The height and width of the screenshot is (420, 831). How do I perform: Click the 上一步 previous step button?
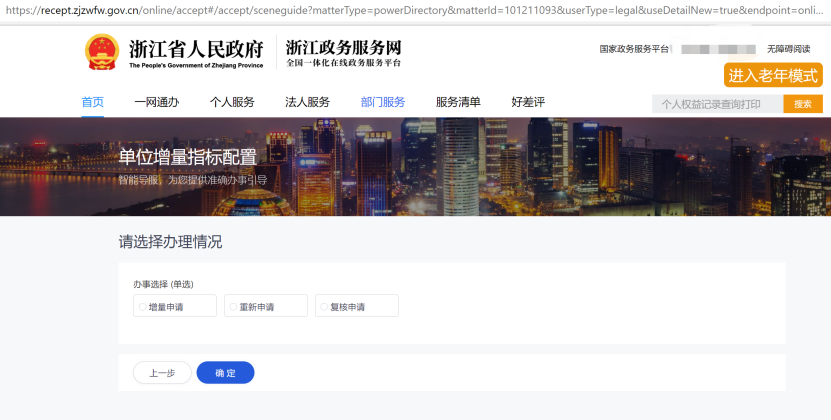click(162, 373)
